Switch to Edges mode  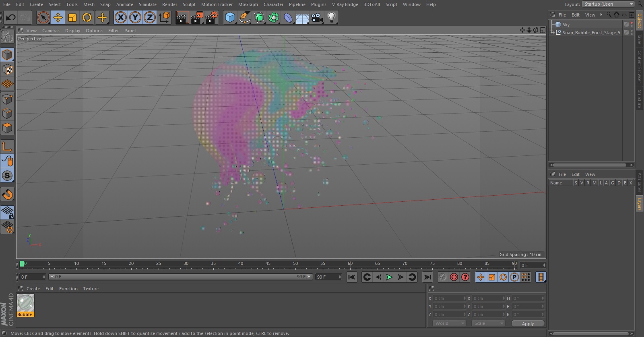click(7, 113)
